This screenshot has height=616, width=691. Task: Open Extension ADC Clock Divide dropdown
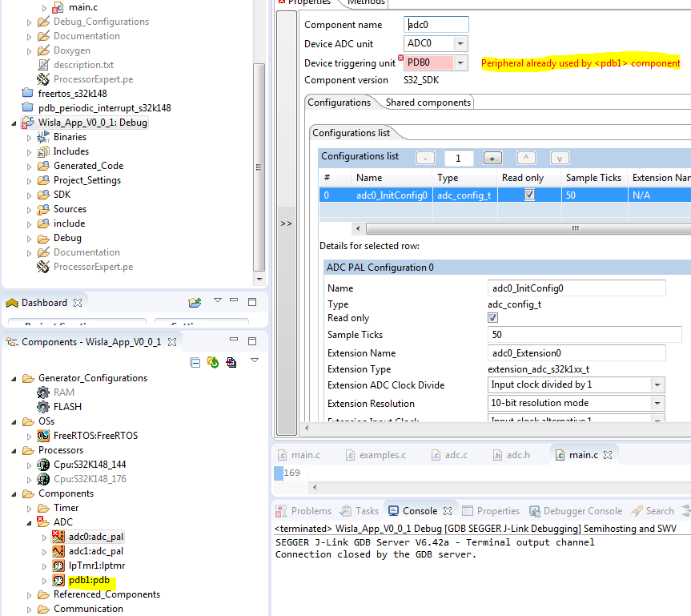(x=657, y=385)
